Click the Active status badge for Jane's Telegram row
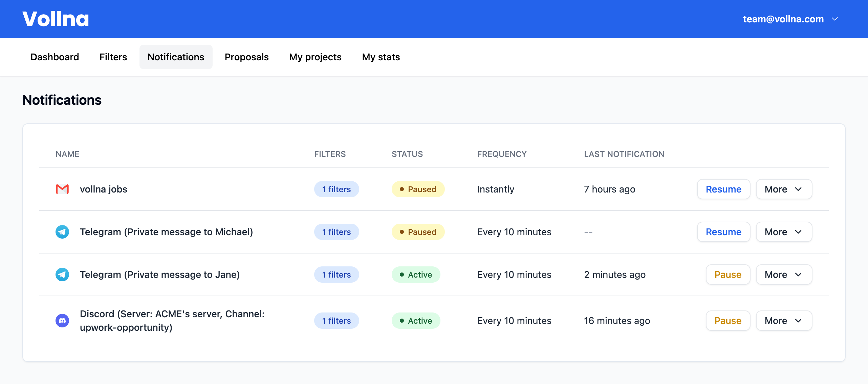Screen dimensions: 868x384 416,275
